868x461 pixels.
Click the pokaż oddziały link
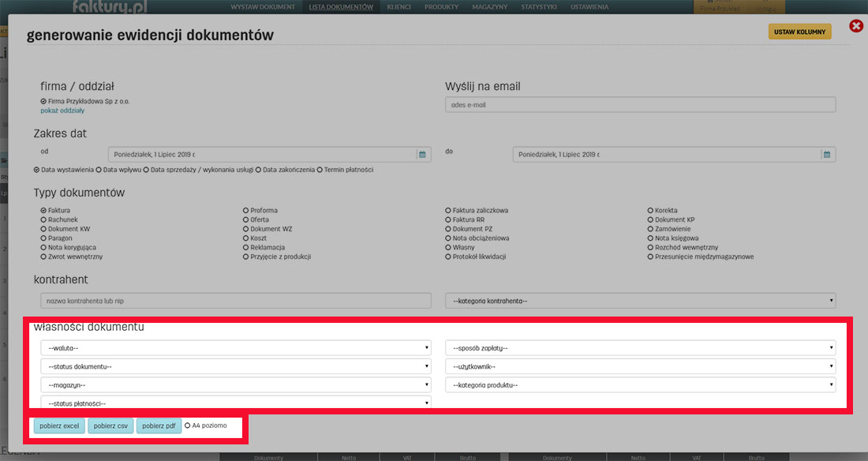(62, 111)
